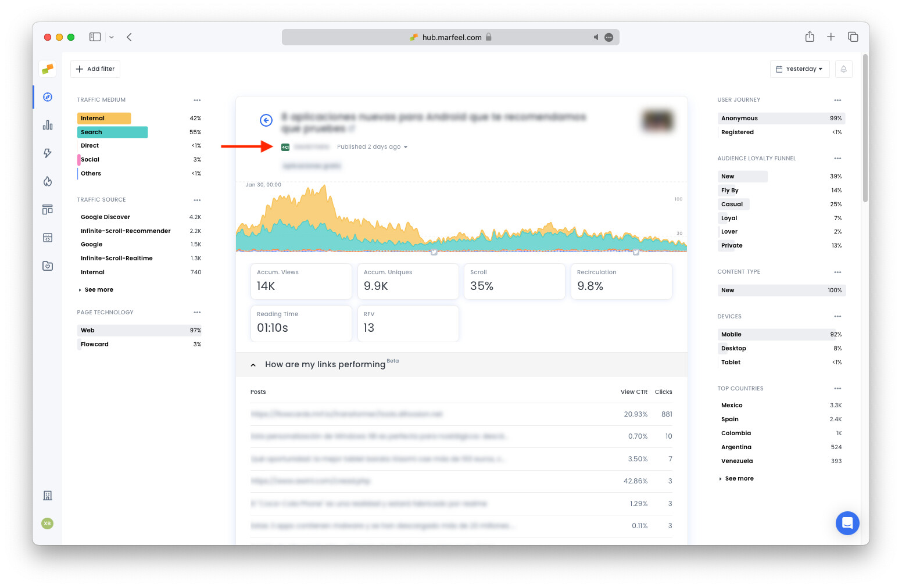
Task: Open the flame trending sidebar icon
Action: point(48,181)
